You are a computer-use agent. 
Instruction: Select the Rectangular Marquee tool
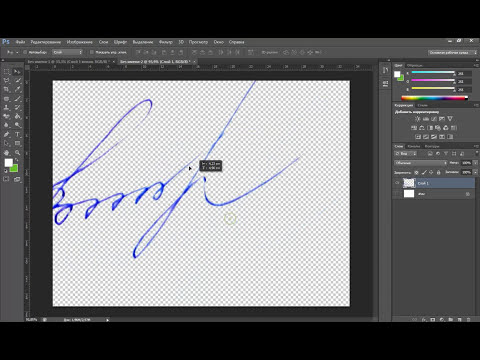(6, 71)
